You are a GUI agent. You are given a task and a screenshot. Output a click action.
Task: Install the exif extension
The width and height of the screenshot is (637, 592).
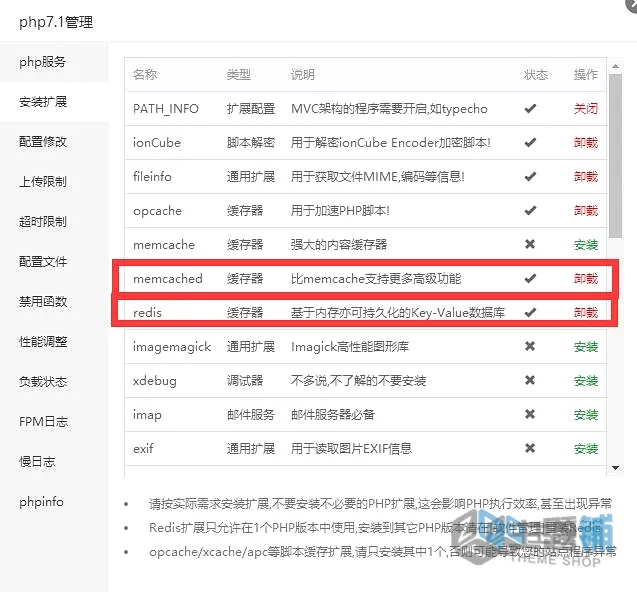585,449
